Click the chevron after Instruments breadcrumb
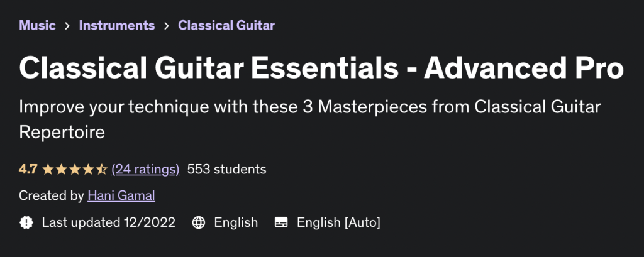Viewport: 644px width, 257px height. pyautogui.click(x=167, y=26)
